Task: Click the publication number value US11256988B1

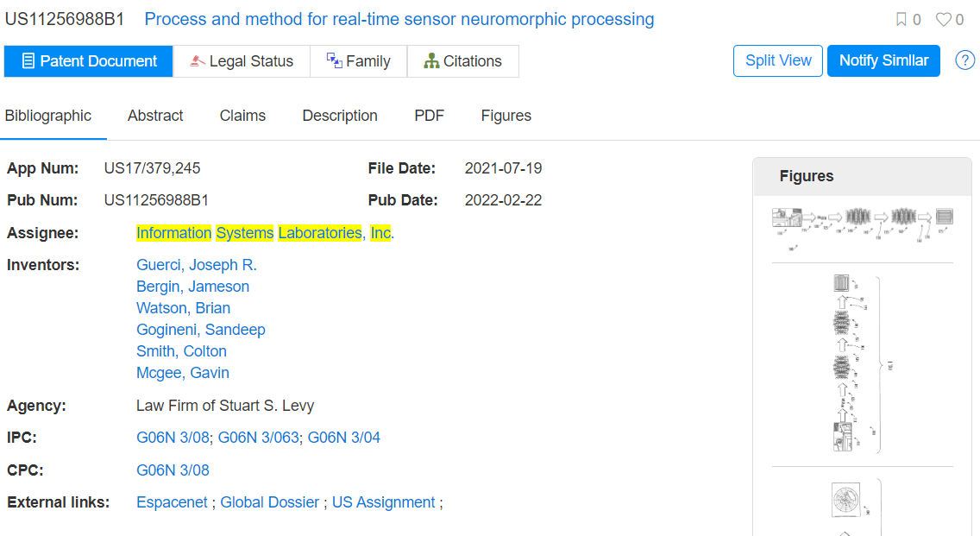Action: [x=156, y=200]
